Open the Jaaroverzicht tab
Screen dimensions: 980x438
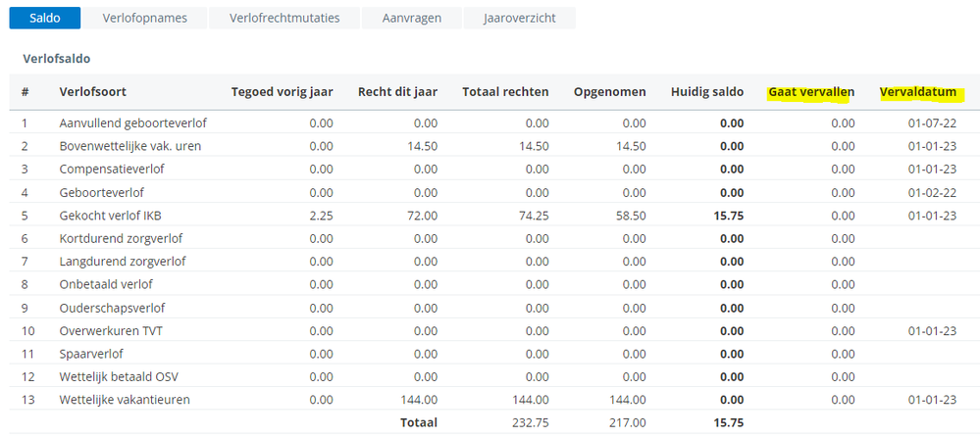tap(519, 18)
